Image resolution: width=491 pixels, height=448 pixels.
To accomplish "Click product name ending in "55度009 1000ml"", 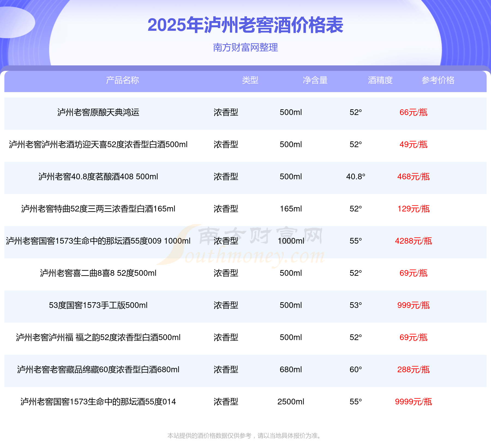I will pyautogui.click(x=98, y=241).
